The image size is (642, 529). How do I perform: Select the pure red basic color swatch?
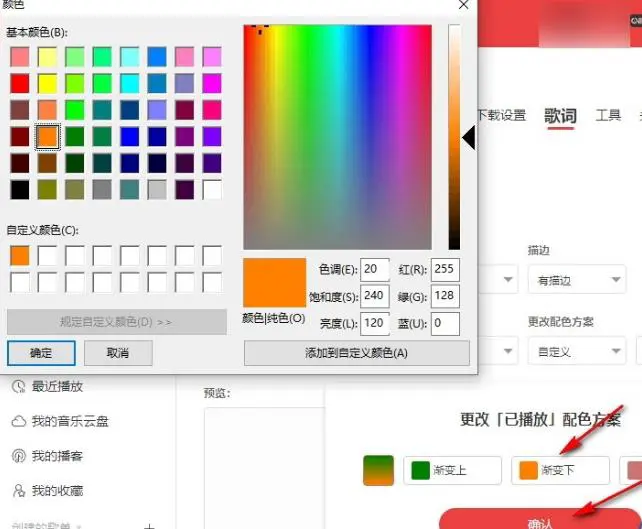(x=20, y=84)
